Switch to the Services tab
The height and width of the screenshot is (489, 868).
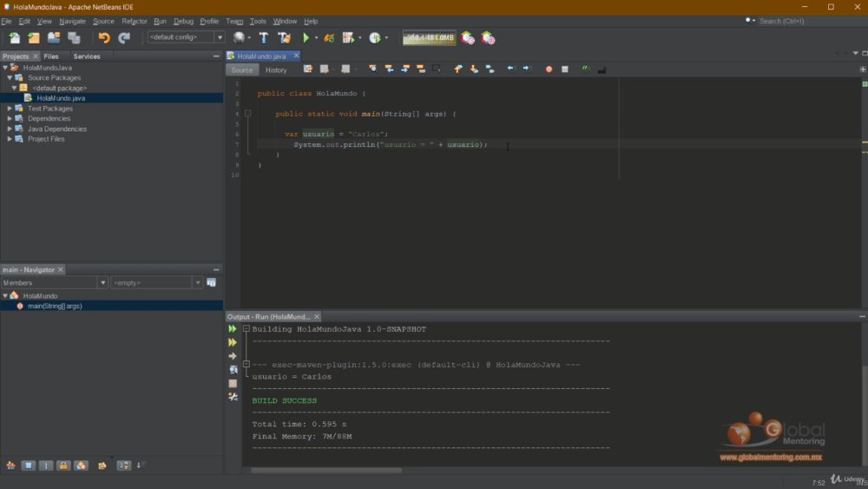(86, 56)
